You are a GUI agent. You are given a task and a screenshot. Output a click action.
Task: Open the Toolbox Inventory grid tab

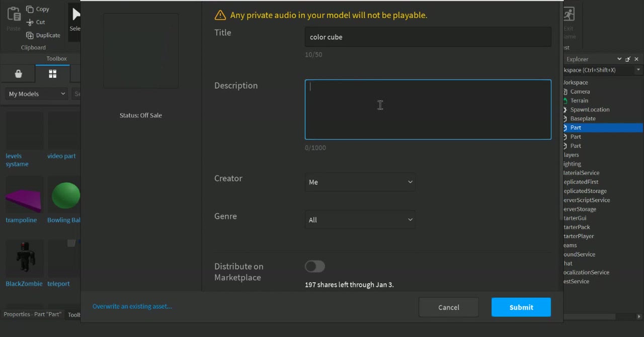[x=52, y=74]
